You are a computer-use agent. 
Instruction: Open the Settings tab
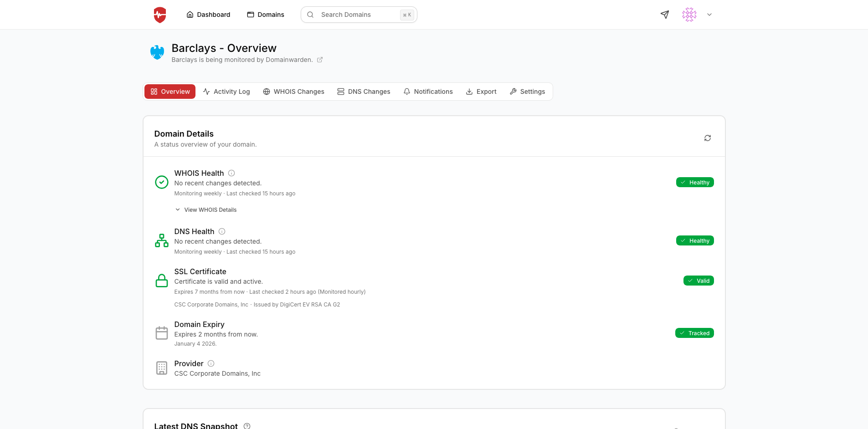[528, 92]
